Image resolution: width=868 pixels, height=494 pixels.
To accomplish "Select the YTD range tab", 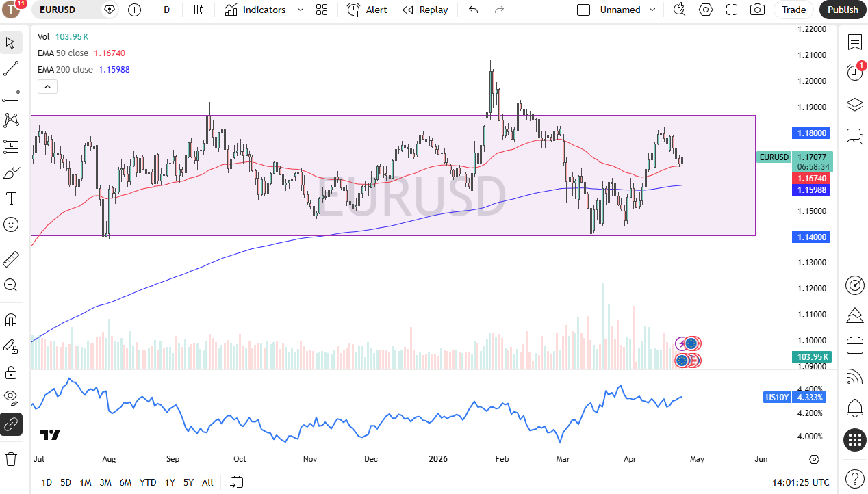I will point(148,482).
